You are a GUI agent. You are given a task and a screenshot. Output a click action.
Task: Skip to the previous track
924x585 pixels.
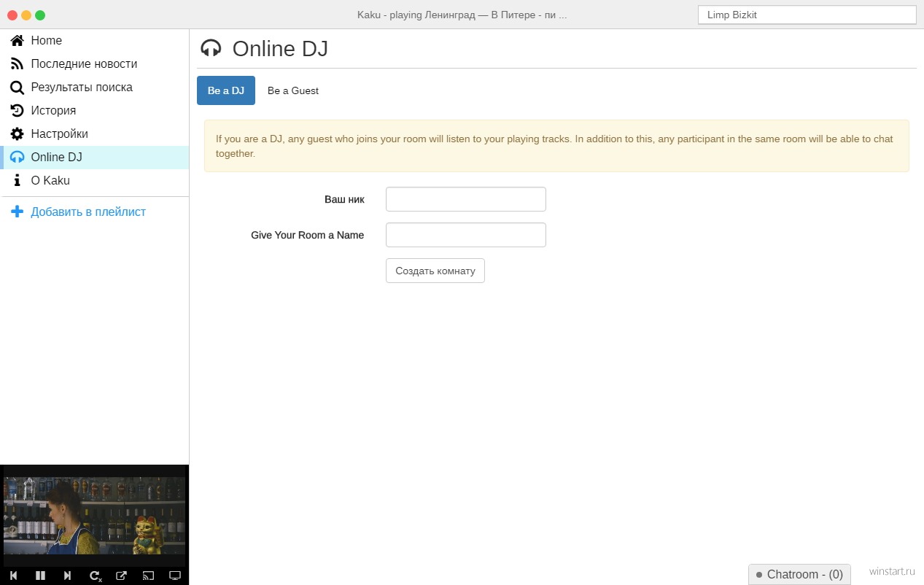click(x=13, y=576)
